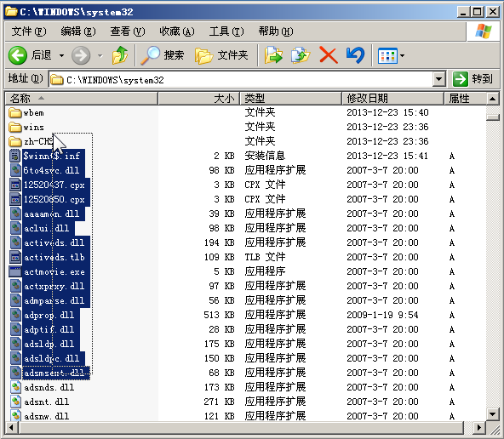Toggle the Folders (文件夹) pane button
Screen dimensions: 504x439
click(x=221, y=55)
